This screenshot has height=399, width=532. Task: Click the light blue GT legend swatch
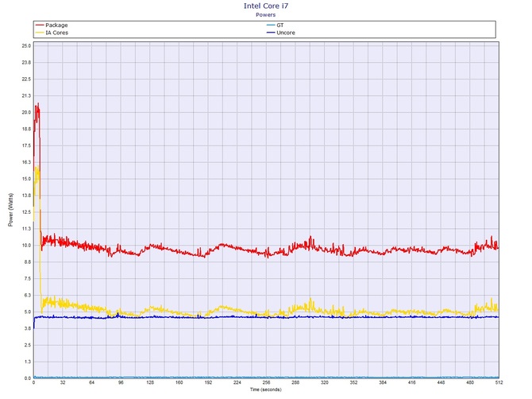pyautogui.click(x=271, y=25)
